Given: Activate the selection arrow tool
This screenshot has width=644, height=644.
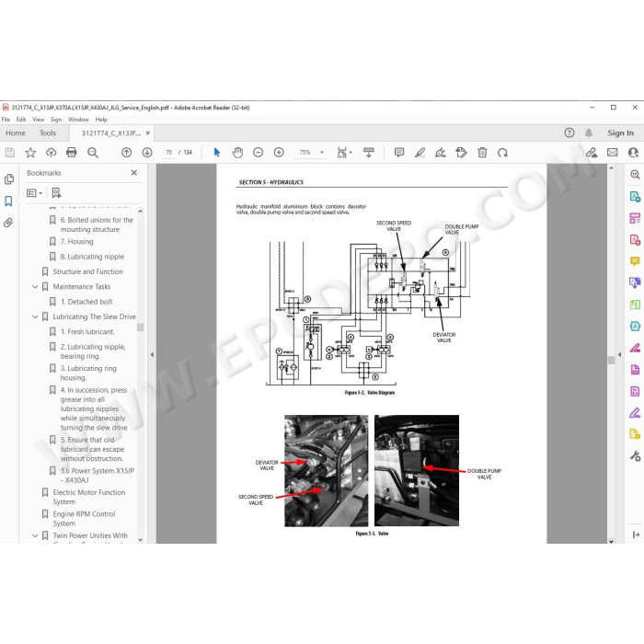Looking at the screenshot, I should (217, 153).
